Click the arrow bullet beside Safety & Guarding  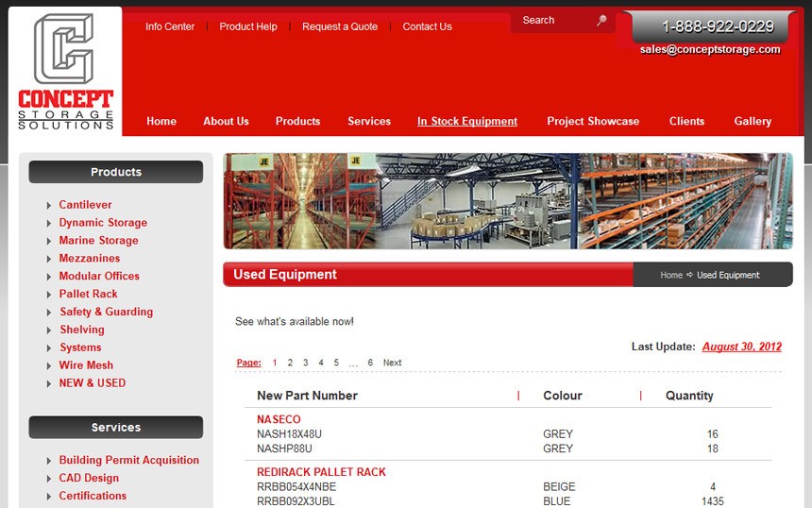[49, 313]
